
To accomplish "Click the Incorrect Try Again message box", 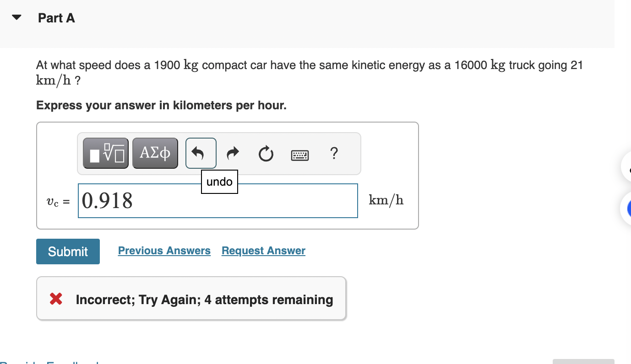I will pyautogui.click(x=191, y=298).
